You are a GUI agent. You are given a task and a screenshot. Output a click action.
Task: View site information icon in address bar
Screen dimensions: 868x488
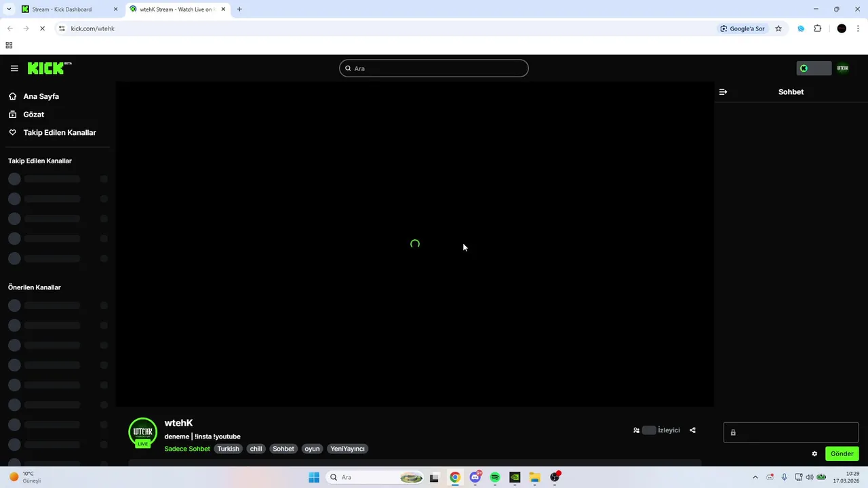(62, 28)
